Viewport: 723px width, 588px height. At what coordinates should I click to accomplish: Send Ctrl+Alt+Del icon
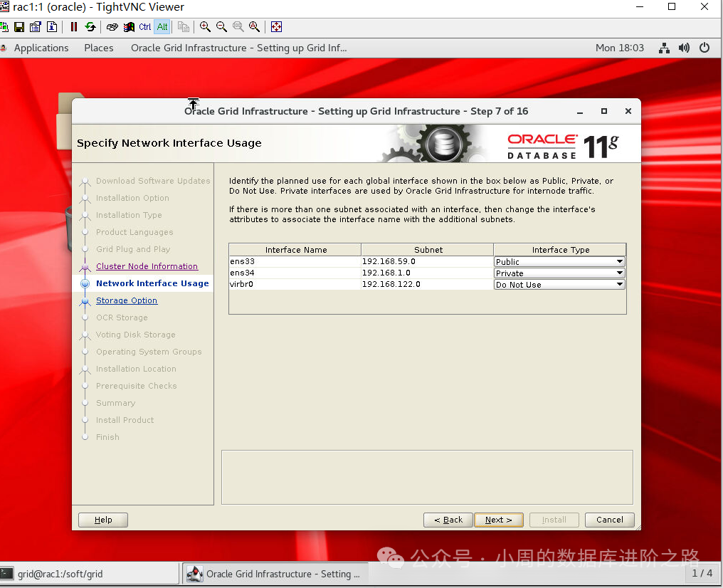(x=112, y=27)
